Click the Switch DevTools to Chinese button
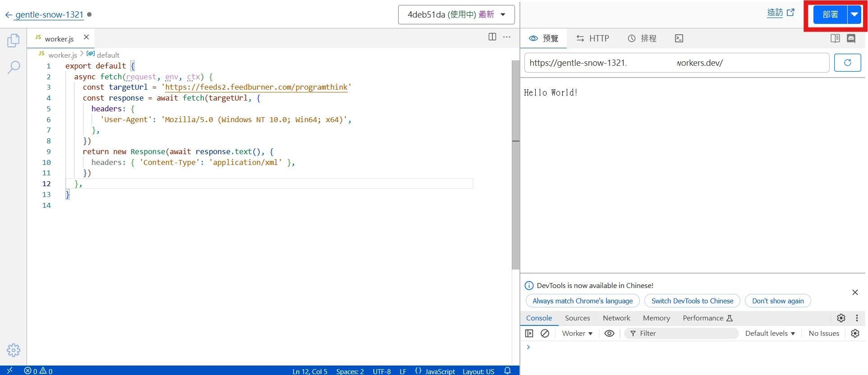 (692, 301)
